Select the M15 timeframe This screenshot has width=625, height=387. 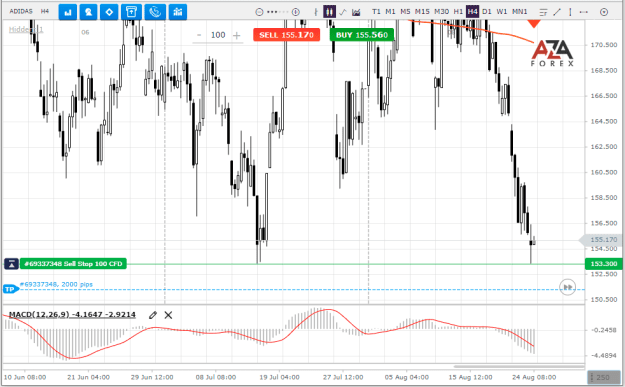[422, 12]
